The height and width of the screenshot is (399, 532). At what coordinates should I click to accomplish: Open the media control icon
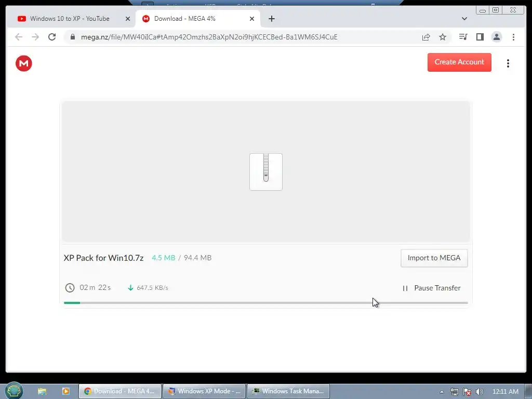(463, 37)
